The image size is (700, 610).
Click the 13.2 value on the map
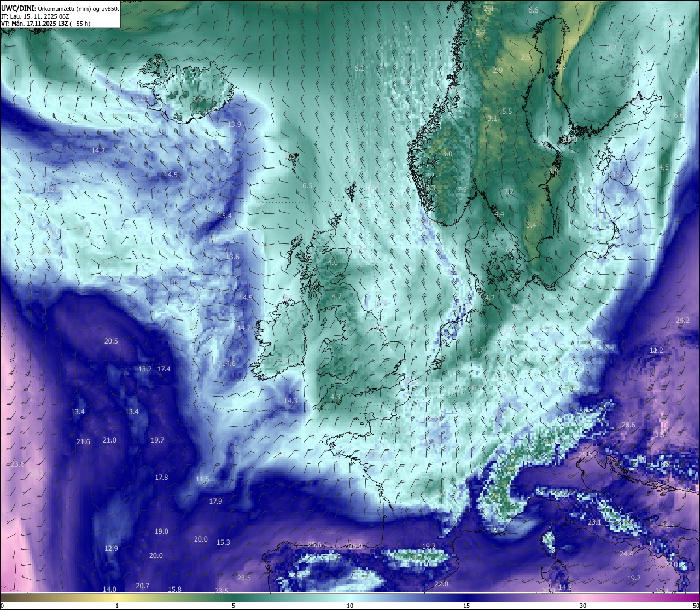tap(145, 369)
